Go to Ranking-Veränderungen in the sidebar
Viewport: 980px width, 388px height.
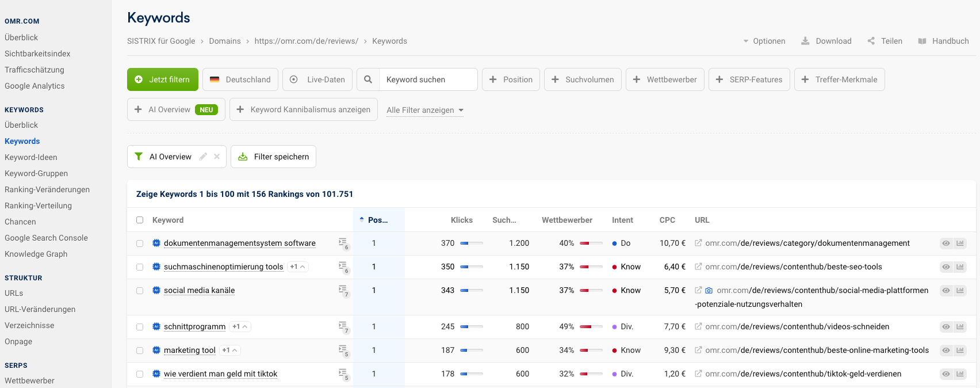pyautogui.click(x=47, y=189)
